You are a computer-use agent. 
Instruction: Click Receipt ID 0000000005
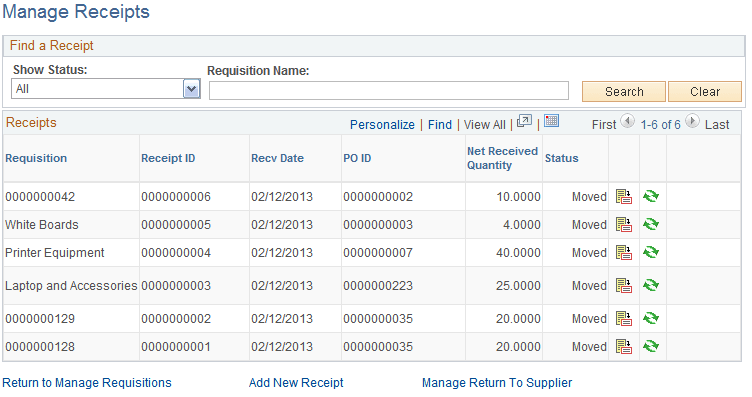[x=176, y=224]
